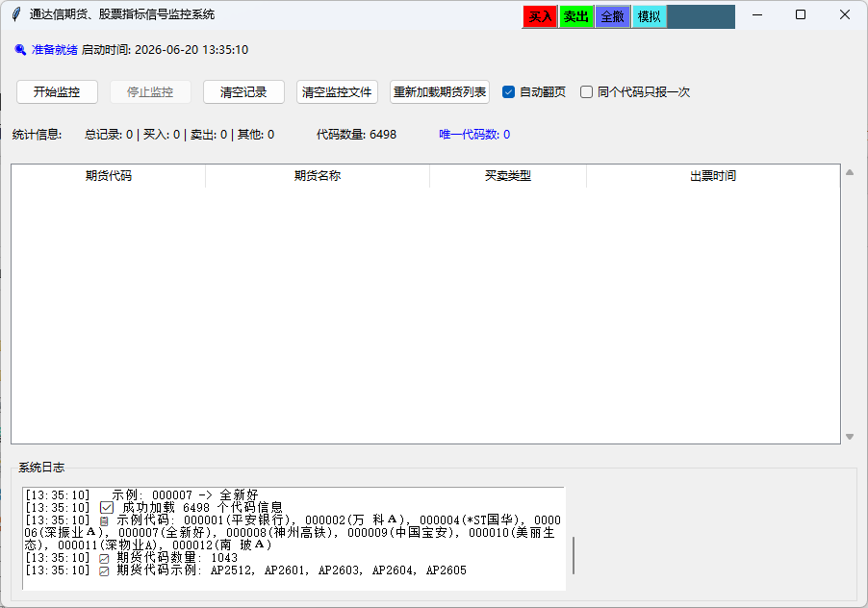Screen dimensions: 868x608
Task: Click the 代码数量: 6498 text
Action: pos(356,135)
